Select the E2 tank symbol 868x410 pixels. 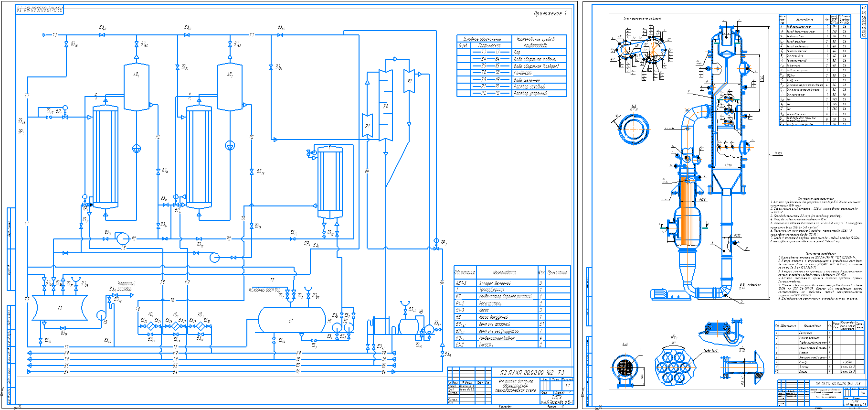click(x=60, y=307)
